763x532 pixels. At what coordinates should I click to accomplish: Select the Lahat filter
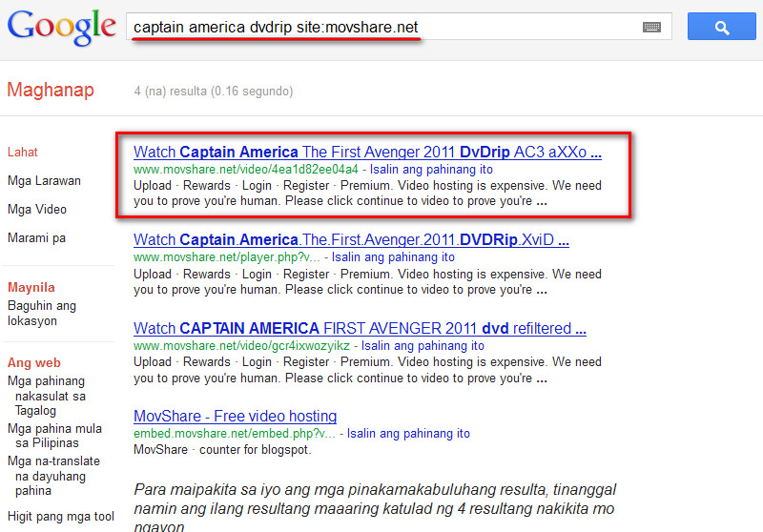tap(22, 153)
